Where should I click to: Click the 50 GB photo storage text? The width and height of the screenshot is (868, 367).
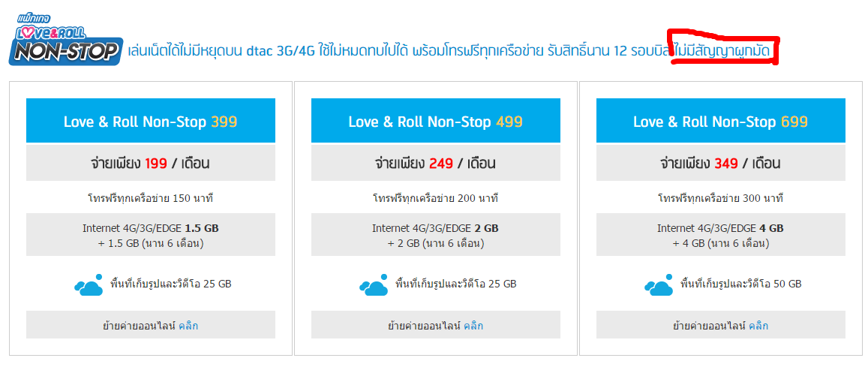tap(740, 284)
